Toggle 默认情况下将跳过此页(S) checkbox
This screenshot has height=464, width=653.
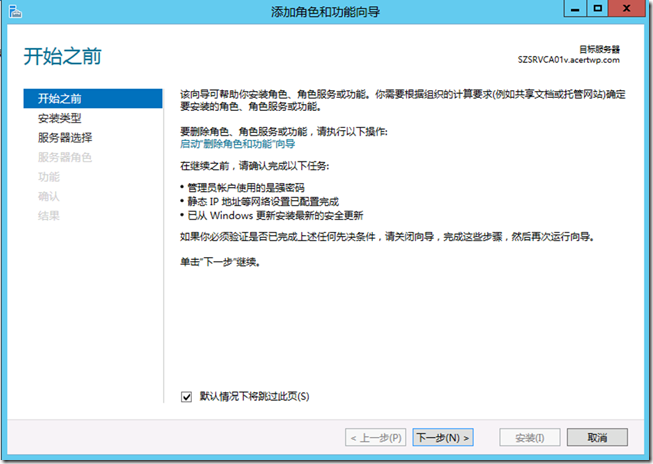coord(186,397)
